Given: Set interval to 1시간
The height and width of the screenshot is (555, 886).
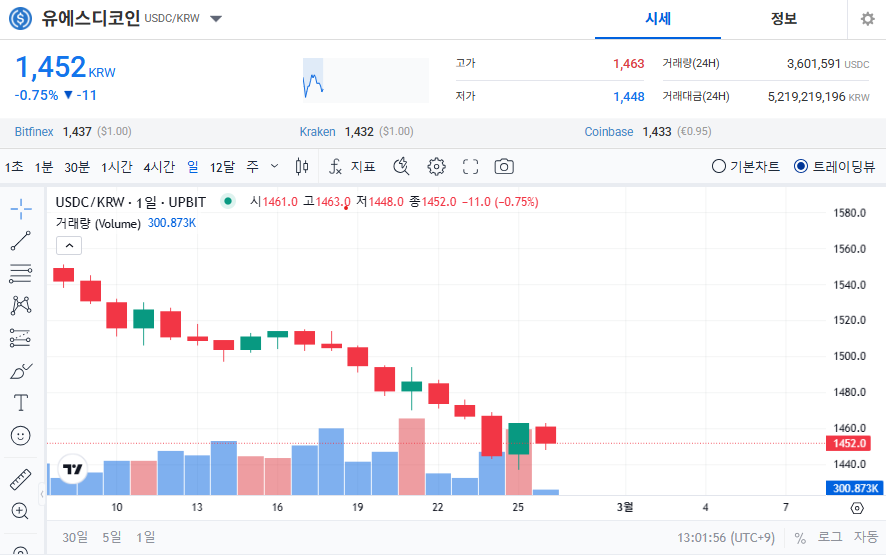Looking at the screenshot, I should (x=117, y=167).
